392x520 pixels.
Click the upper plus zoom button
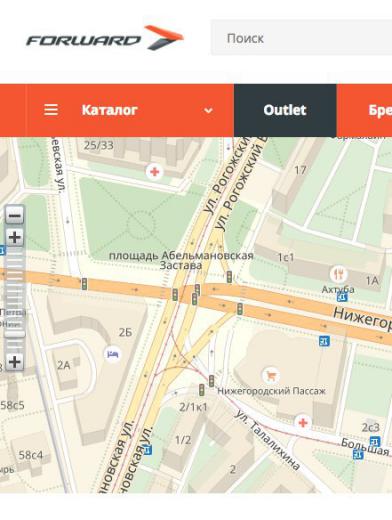(x=15, y=237)
